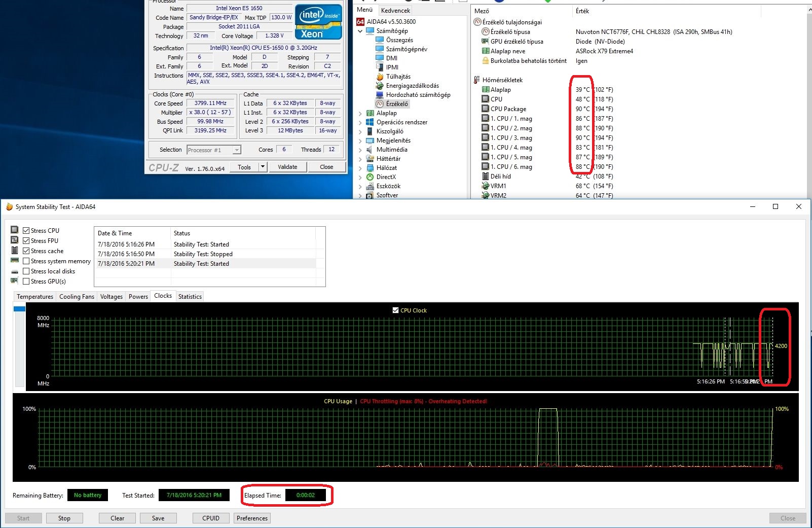The image size is (812, 528).
Task: Enable Stress GPU(s) checkbox
Action: (x=26, y=281)
